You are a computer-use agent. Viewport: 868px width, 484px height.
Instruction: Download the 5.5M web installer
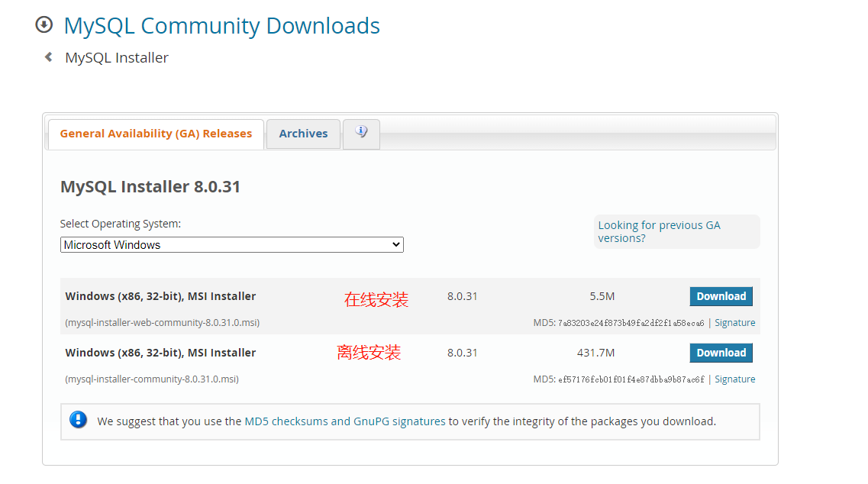click(721, 296)
